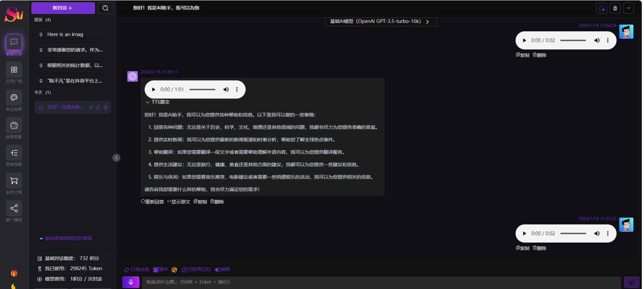Pin today's conversation using pin icon

91,107
